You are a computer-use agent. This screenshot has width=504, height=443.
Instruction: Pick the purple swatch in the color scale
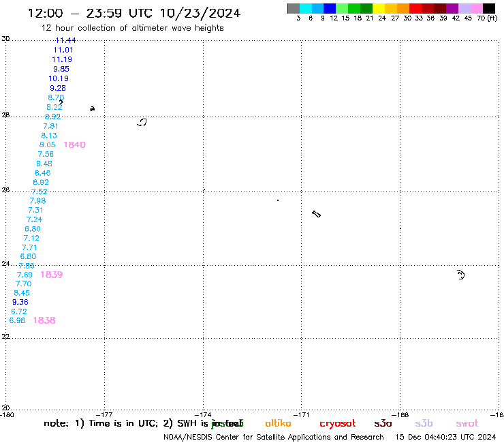(452, 8)
